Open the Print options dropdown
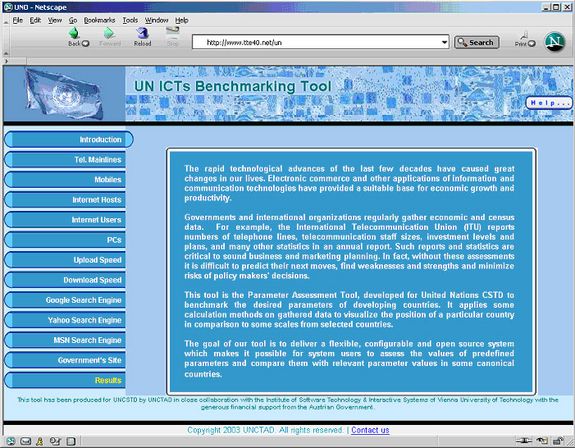 [x=531, y=44]
